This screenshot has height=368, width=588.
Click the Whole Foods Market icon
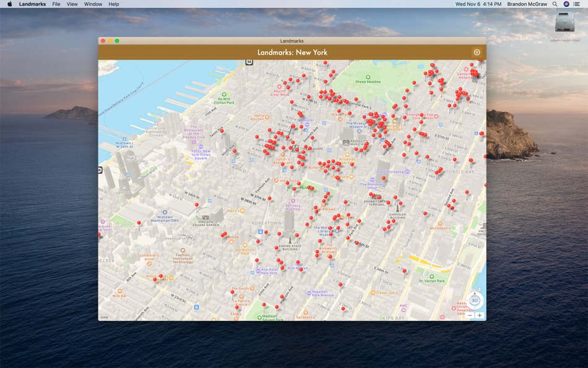[171, 278]
